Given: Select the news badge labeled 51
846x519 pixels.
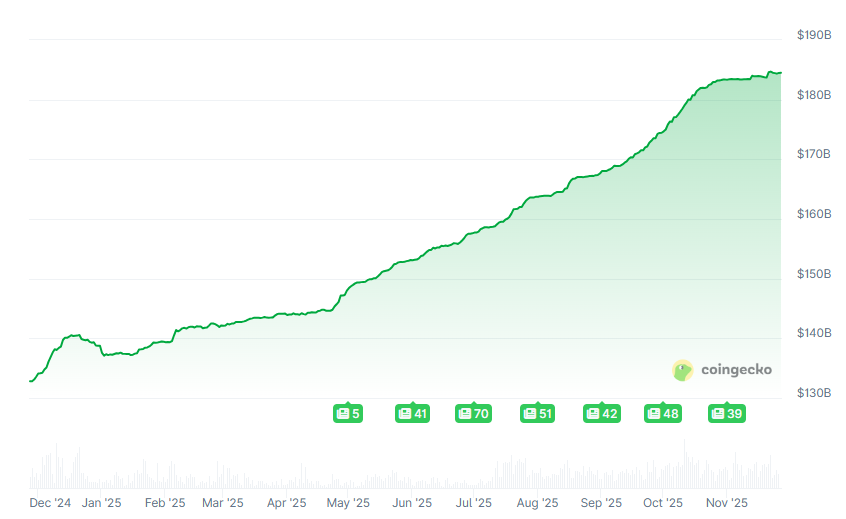Looking at the screenshot, I should 538,413.
